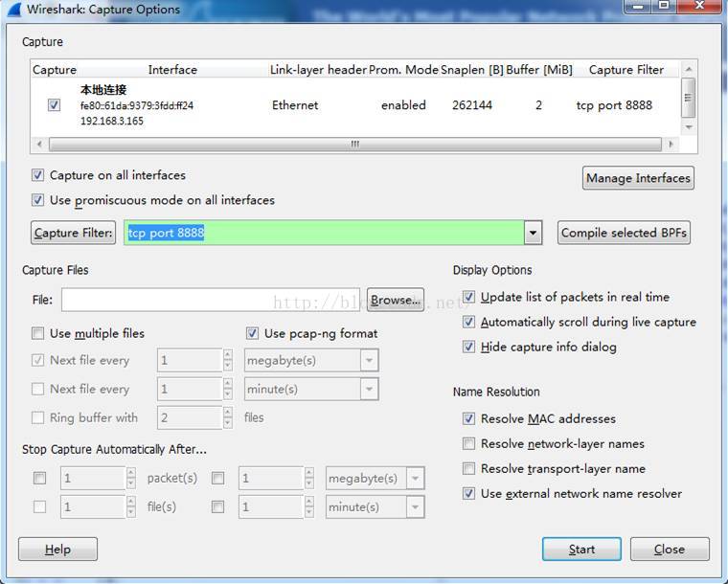Click stepper of stop-after minute(s) count
Viewport: 728px width, 584px height.
[x=309, y=506]
